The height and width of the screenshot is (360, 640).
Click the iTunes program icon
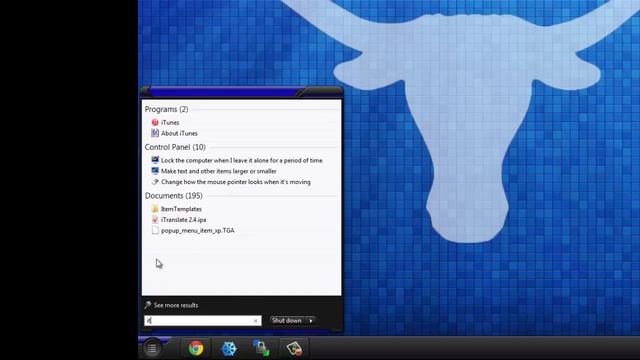point(155,122)
